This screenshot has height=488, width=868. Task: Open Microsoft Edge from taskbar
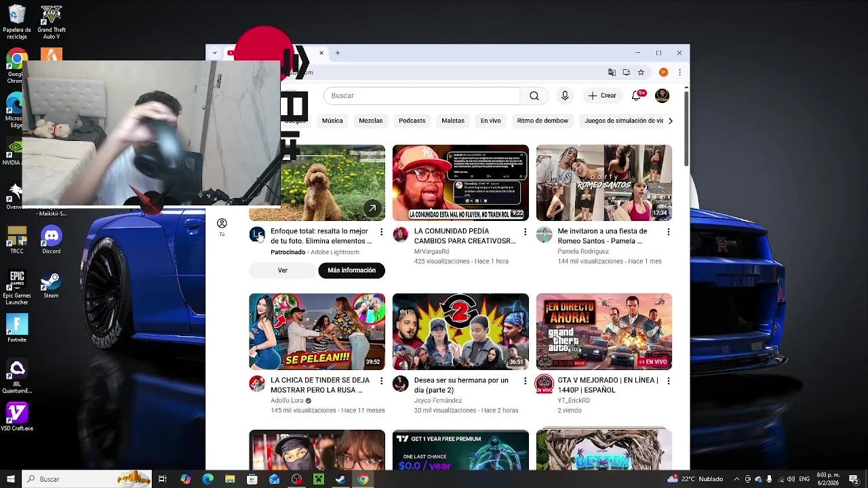point(208,479)
